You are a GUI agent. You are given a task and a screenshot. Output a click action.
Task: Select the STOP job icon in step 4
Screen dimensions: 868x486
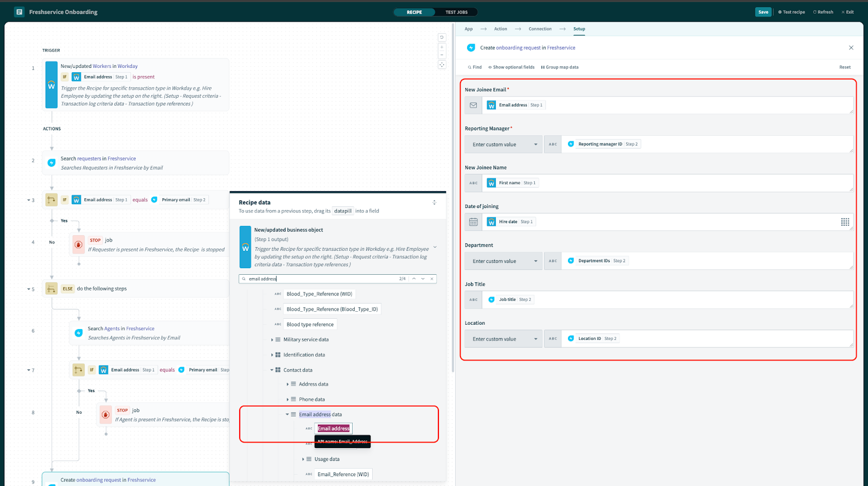[x=78, y=244]
